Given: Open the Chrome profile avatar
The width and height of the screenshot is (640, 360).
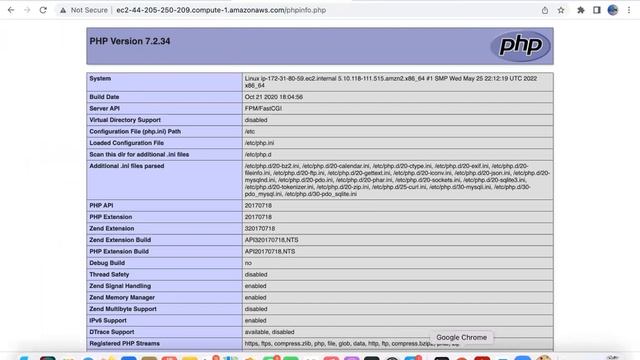Looking at the screenshot, I should click(613, 10).
